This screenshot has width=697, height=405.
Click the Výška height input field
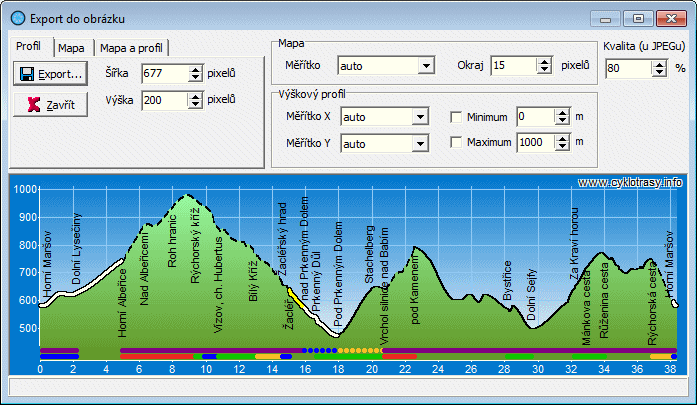pyautogui.click(x=166, y=100)
